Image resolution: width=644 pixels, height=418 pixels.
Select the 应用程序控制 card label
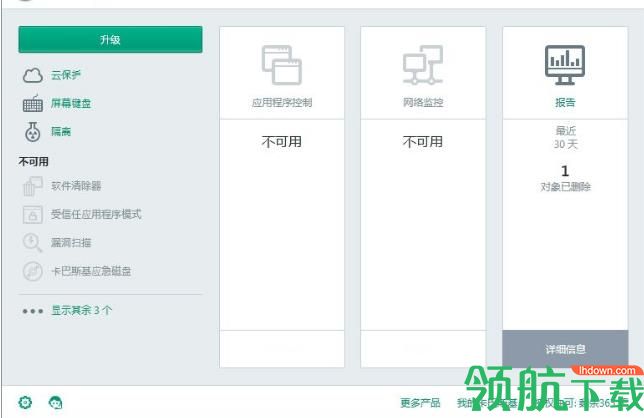click(282, 102)
